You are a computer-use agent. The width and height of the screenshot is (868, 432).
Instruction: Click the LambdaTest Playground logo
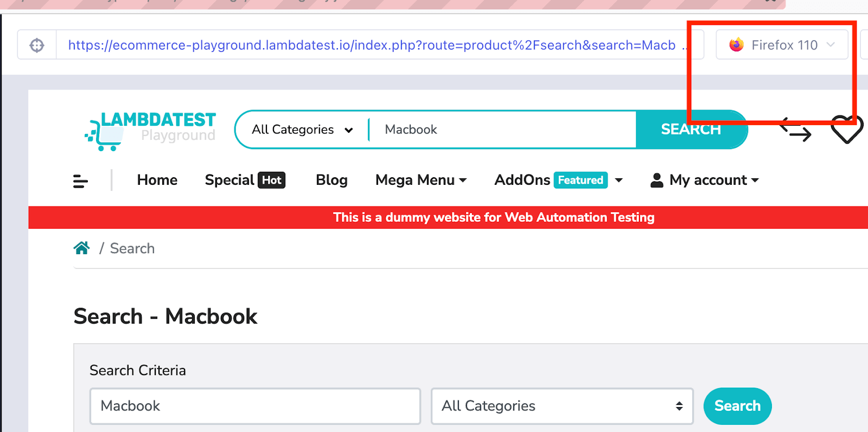coord(151,131)
